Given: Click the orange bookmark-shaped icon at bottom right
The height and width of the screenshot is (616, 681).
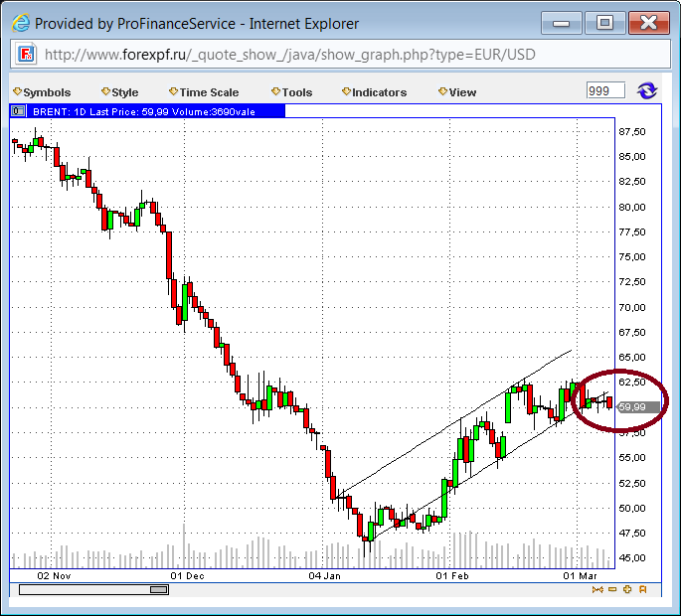Looking at the screenshot, I should tap(643, 589).
